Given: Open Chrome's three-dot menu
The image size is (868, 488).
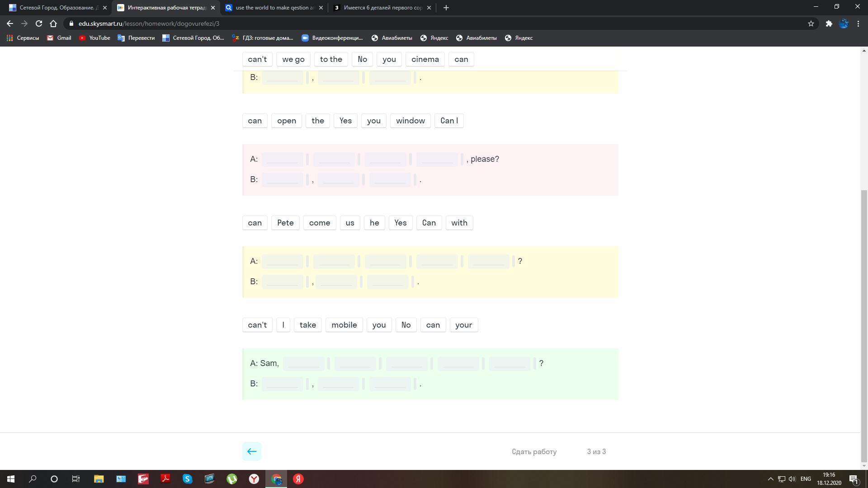Looking at the screenshot, I should pos(858,23).
